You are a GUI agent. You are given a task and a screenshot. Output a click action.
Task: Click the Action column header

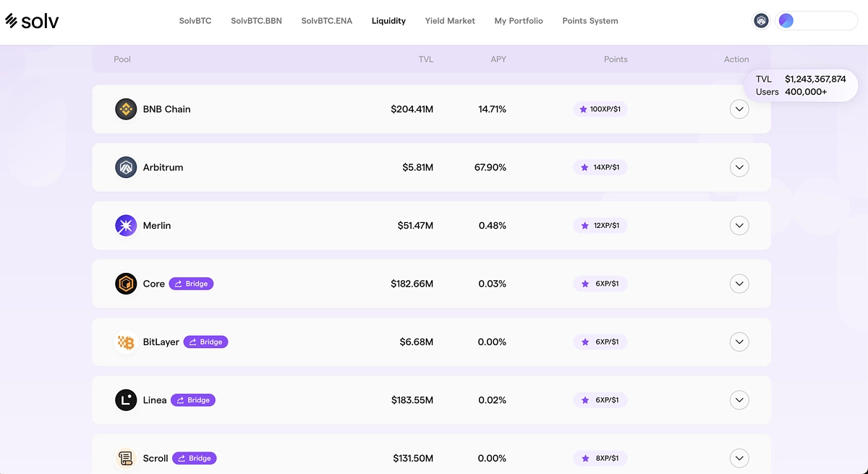click(x=736, y=59)
